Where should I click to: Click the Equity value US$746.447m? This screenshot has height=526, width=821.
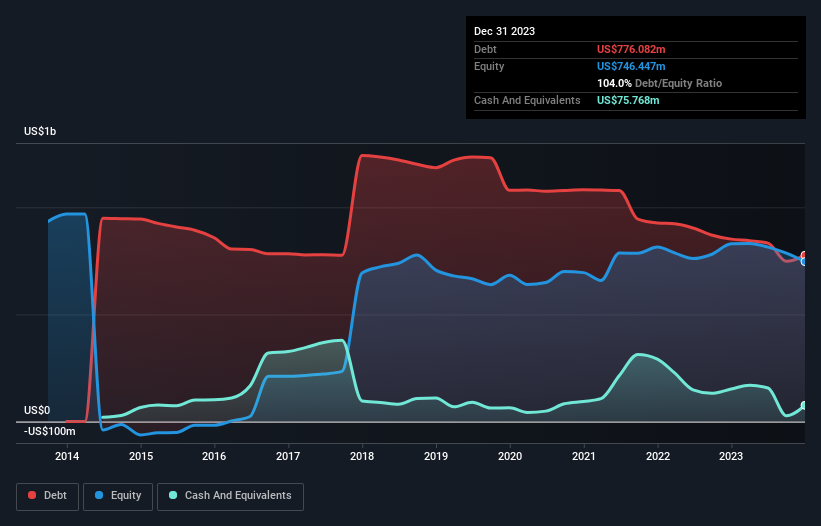click(631, 66)
